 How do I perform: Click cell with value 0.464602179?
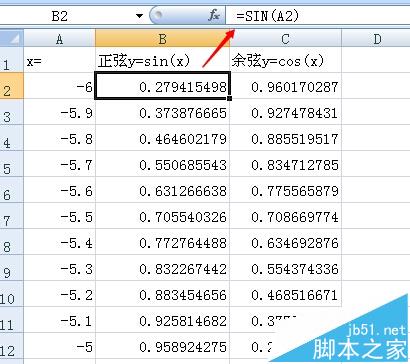(x=162, y=138)
